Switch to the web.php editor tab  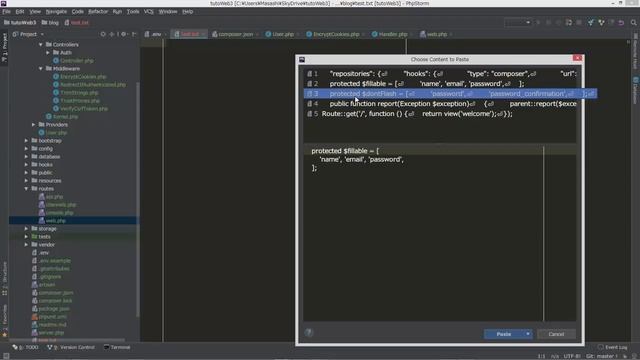click(x=436, y=34)
